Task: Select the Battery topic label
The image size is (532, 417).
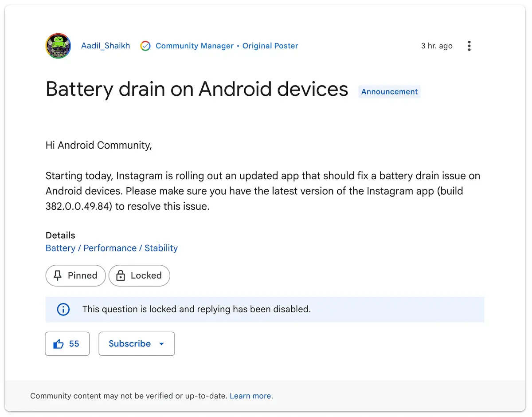Action: coord(60,248)
